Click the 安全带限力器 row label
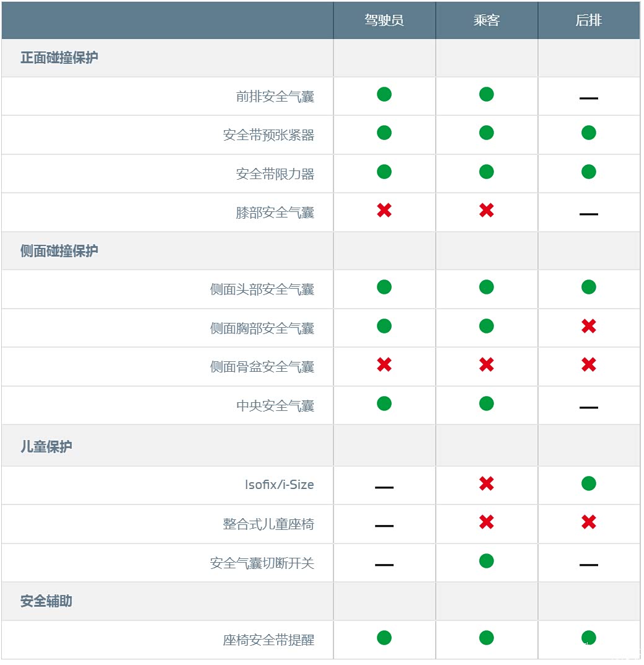The height and width of the screenshot is (665, 644). (x=275, y=174)
